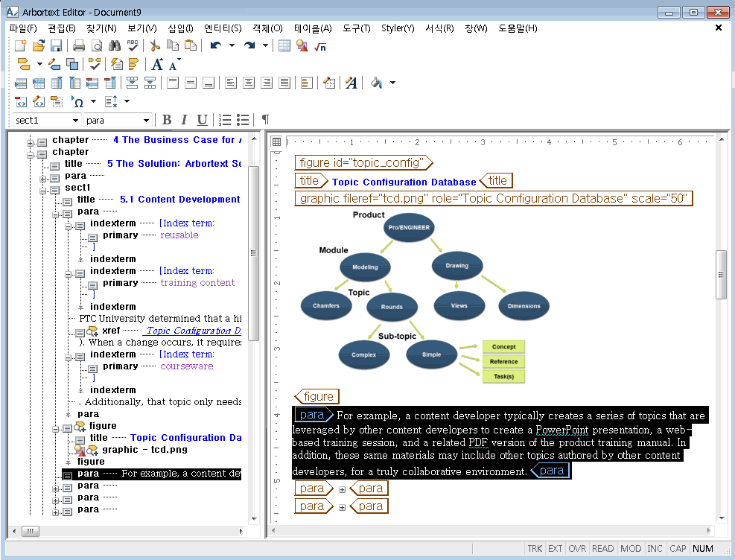Toggle Bold formatting
The width and height of the screenshot is (735, 560).
click(166, 120)
